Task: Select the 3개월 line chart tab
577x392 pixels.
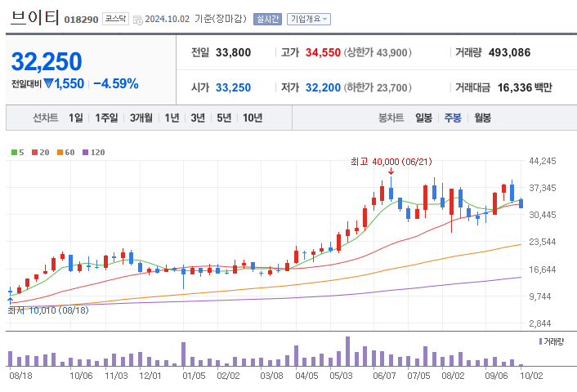Action: click(141, 118)
